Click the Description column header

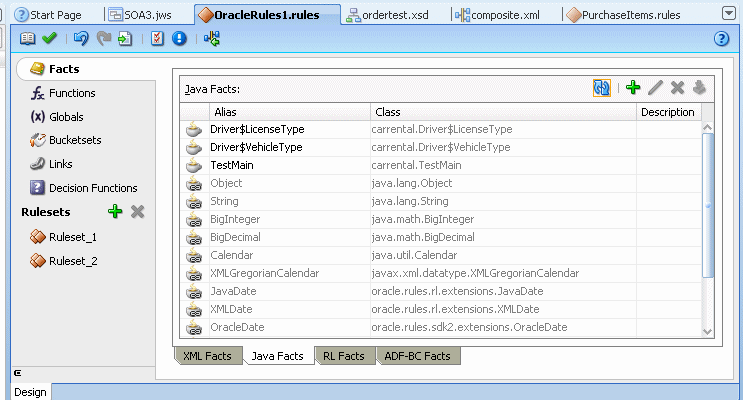pos(669,112)
